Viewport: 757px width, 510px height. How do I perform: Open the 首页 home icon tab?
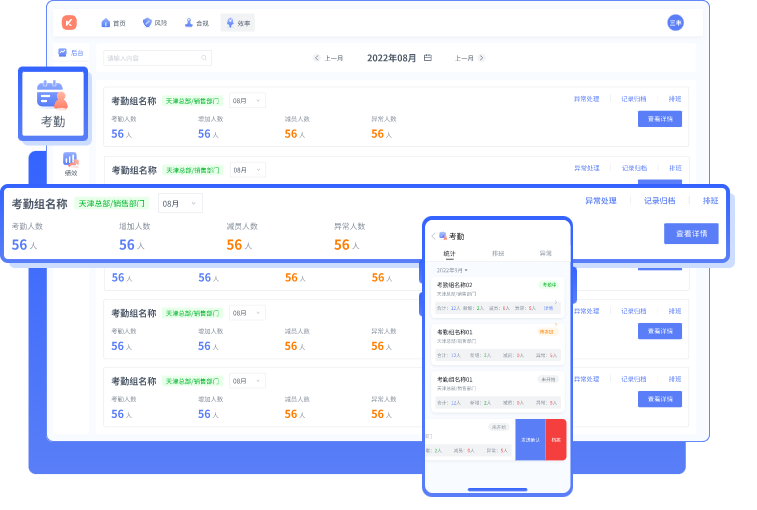[113, 22]
